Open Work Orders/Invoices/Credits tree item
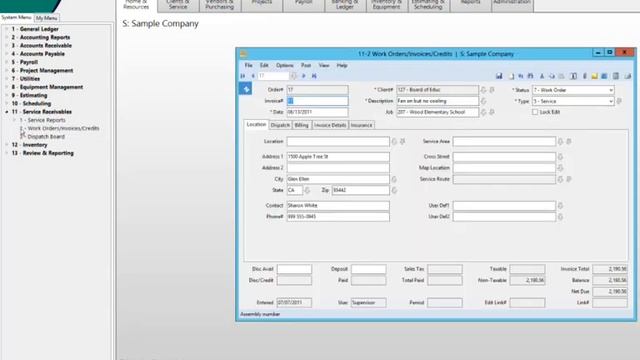This screenshot has height=360, width=640. pos(60,128)
